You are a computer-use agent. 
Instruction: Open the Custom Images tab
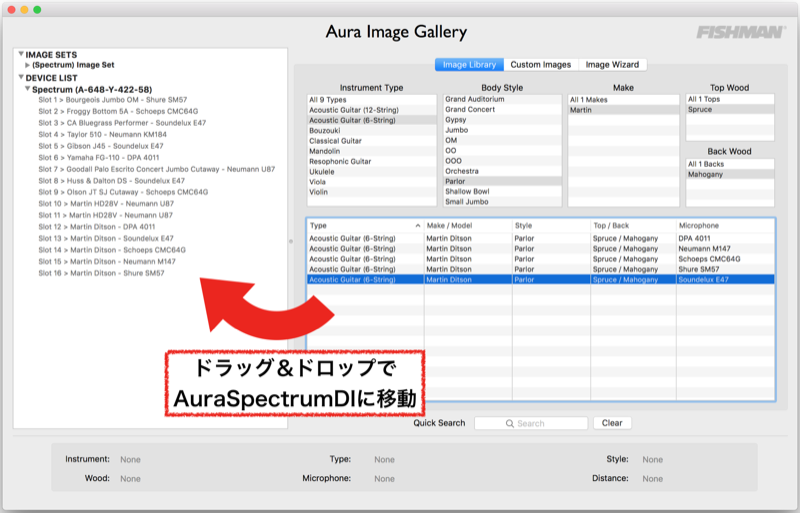tap(541, 65)
